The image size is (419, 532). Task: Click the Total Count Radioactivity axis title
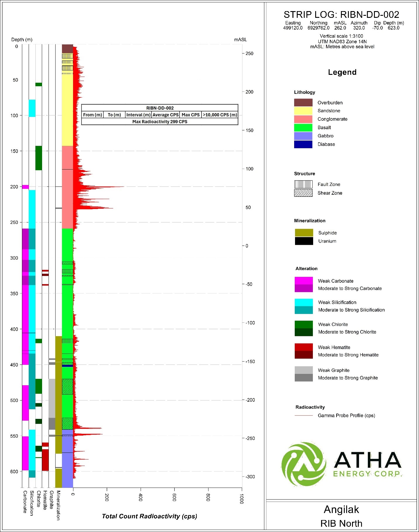click(x=149, y=516)
